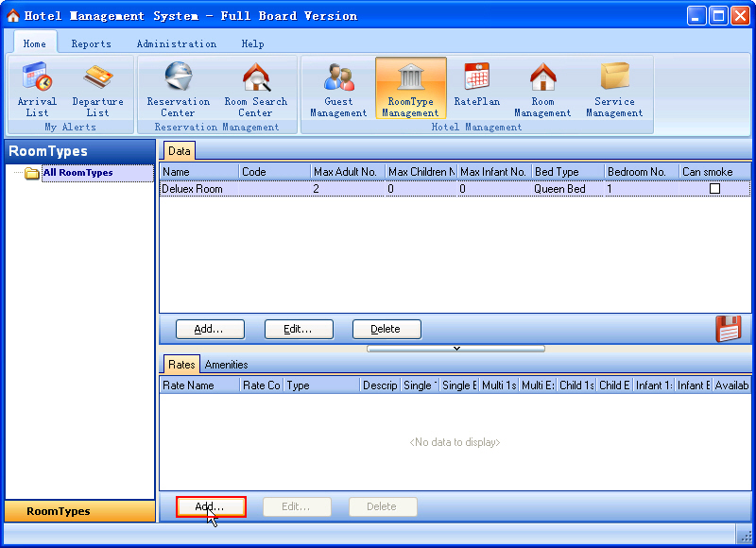Screen dimensions: 756x548
Task: Select the RatePlan icon
Action: point(477,85)
